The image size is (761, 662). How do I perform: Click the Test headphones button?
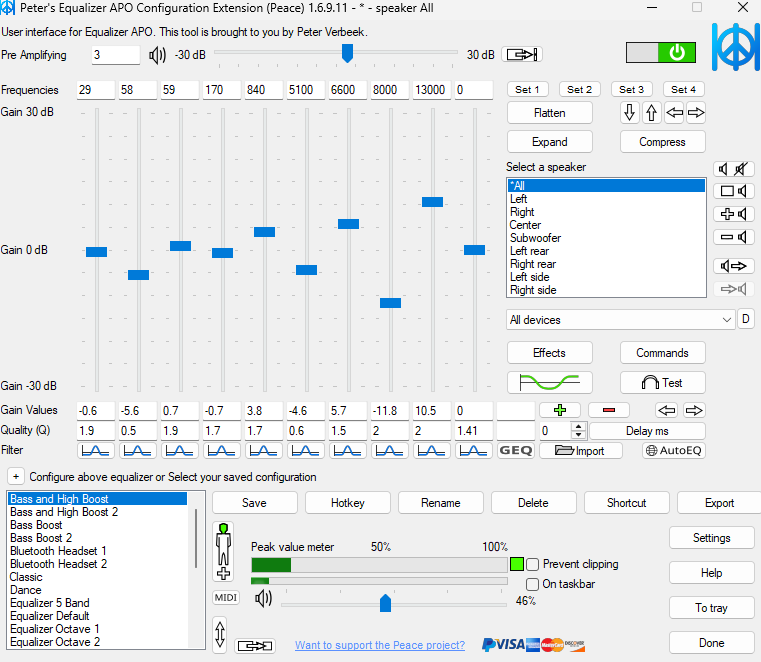(x=662, y=382)
